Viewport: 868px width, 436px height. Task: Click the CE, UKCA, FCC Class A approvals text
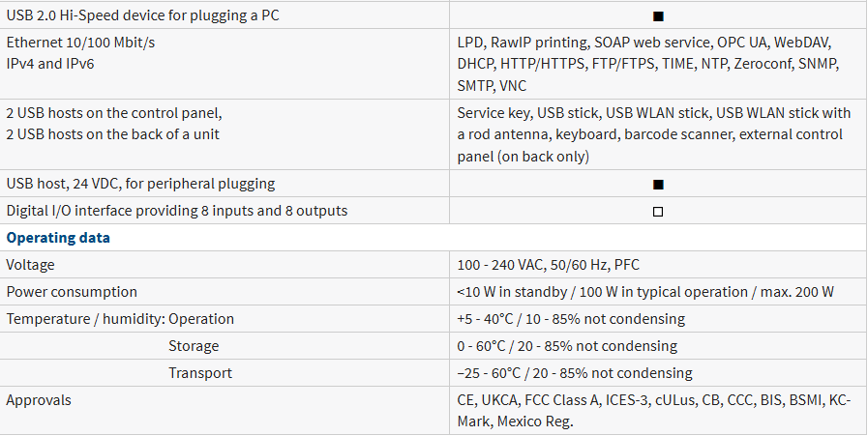coord(654,411)
